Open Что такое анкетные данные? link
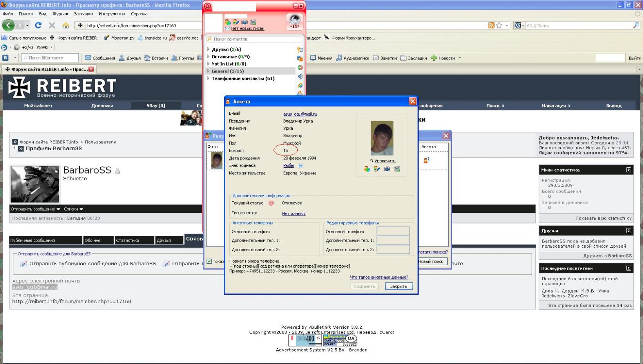Image resolution: width=643 pixels, height=364 pixels. tap(379, 277)
